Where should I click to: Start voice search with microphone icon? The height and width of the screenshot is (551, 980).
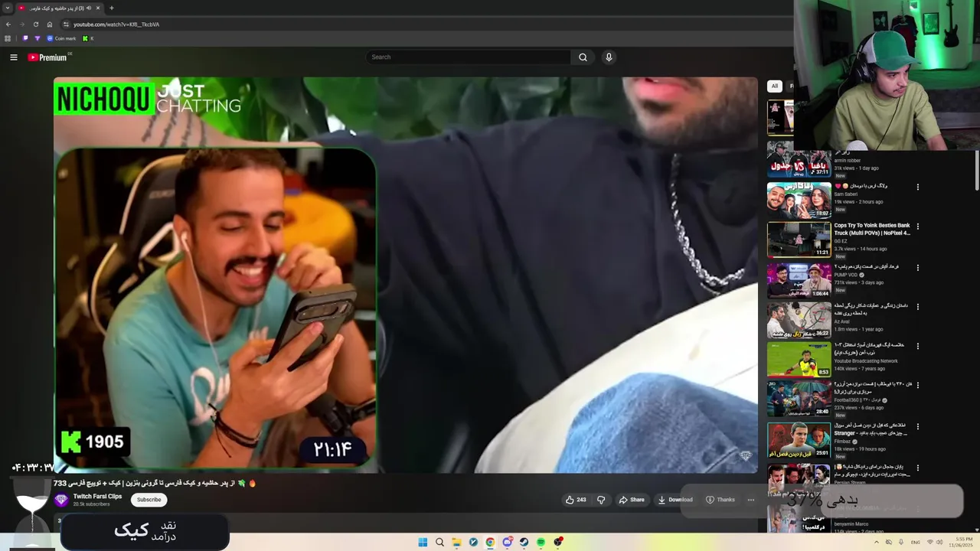click(x=609, y=57)
